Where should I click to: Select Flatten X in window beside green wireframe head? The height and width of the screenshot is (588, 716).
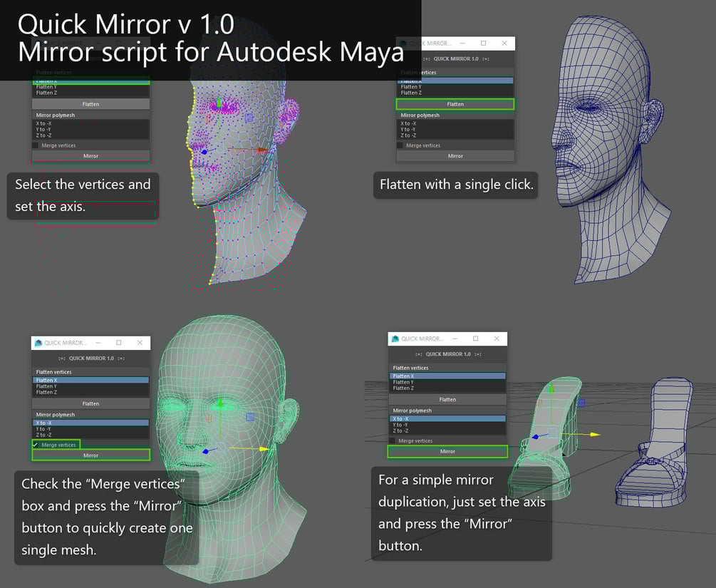point(90,380)
